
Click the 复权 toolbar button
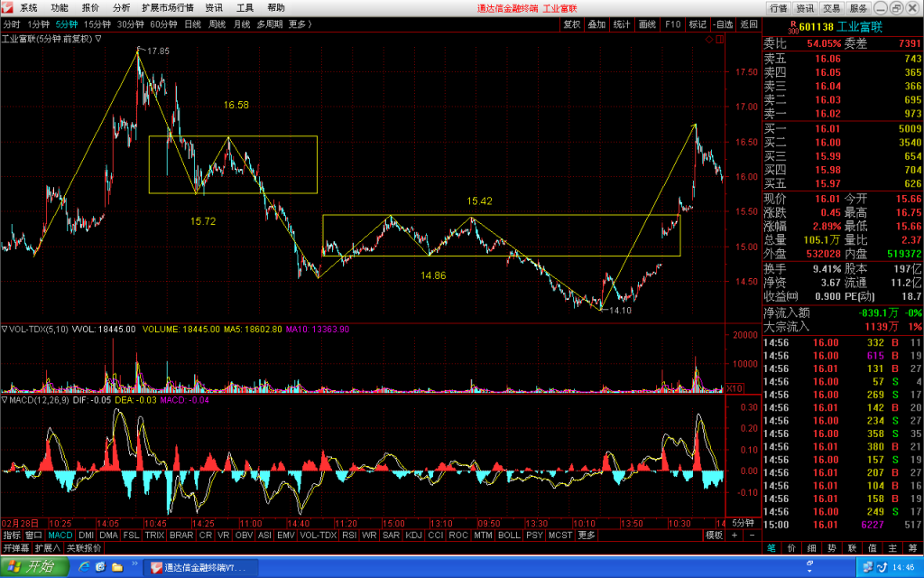point(571,24)
